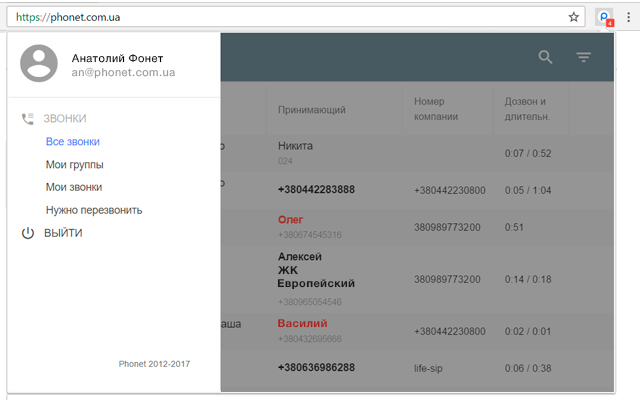Open Мои звонки
Viewport: 640px width, 400px height.
[x=74, y=187]
